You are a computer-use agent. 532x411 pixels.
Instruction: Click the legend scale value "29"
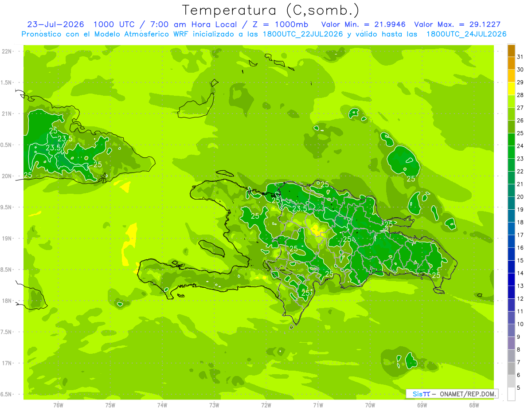coord(520,82)
